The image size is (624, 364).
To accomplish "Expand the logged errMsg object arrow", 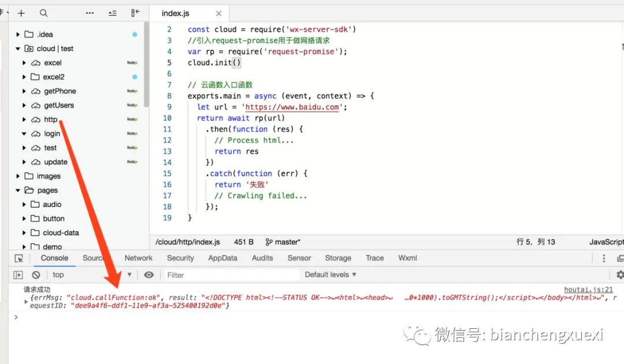I will (x=26, y=302).
